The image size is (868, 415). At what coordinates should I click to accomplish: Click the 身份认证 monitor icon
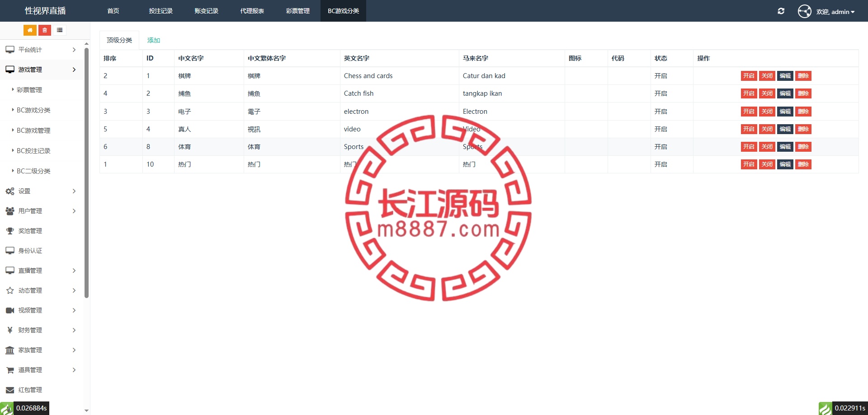(10, 251)
